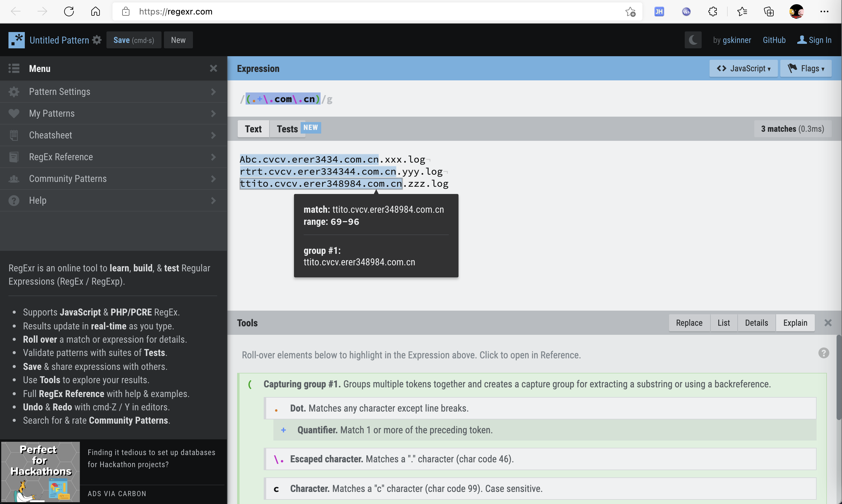842x504 pixels.
Task: Click the browser refresh icon
Action: (69, 11)
